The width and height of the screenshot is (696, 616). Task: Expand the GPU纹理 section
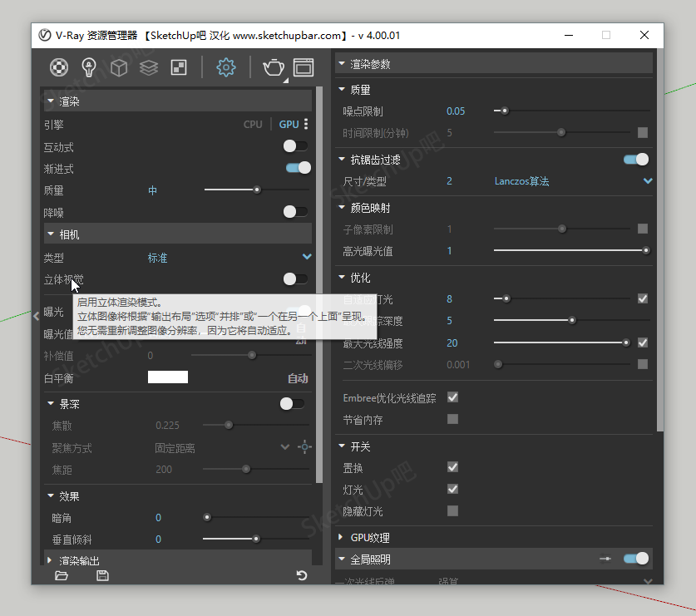[x=340, y=537]
